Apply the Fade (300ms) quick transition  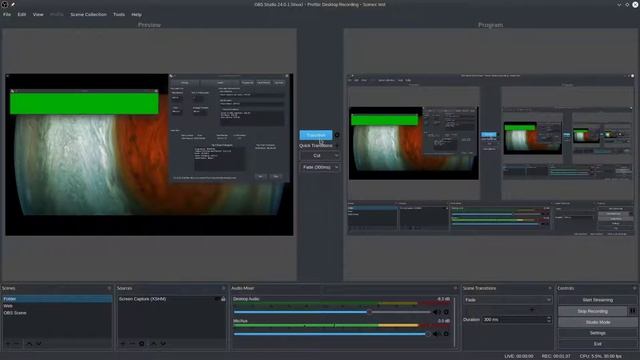click(317, 167)
